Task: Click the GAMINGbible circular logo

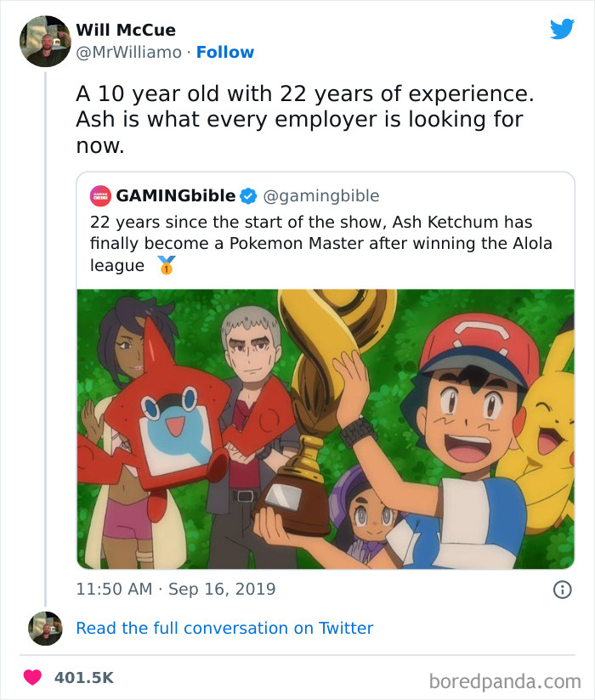Action: point(98,195)
